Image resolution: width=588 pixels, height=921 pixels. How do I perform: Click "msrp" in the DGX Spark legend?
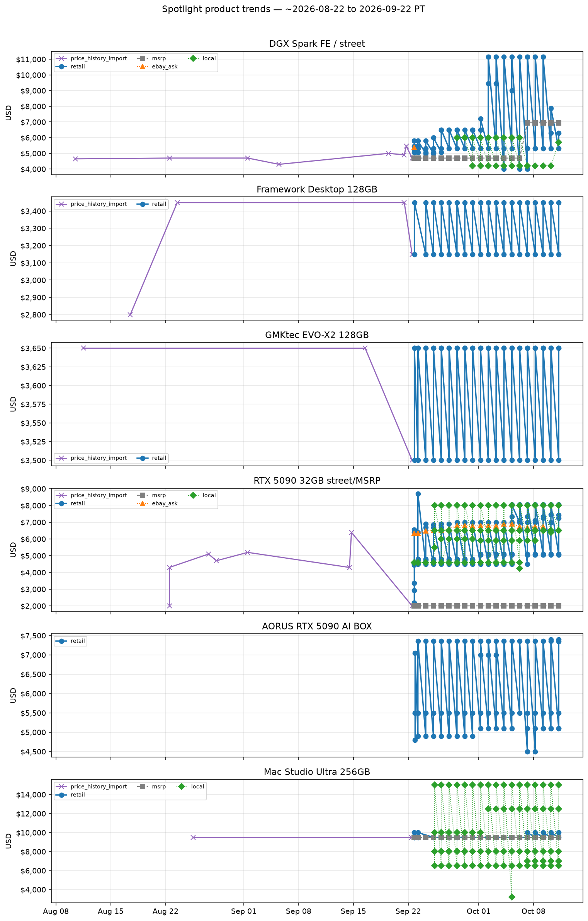(x=159, y=58)
